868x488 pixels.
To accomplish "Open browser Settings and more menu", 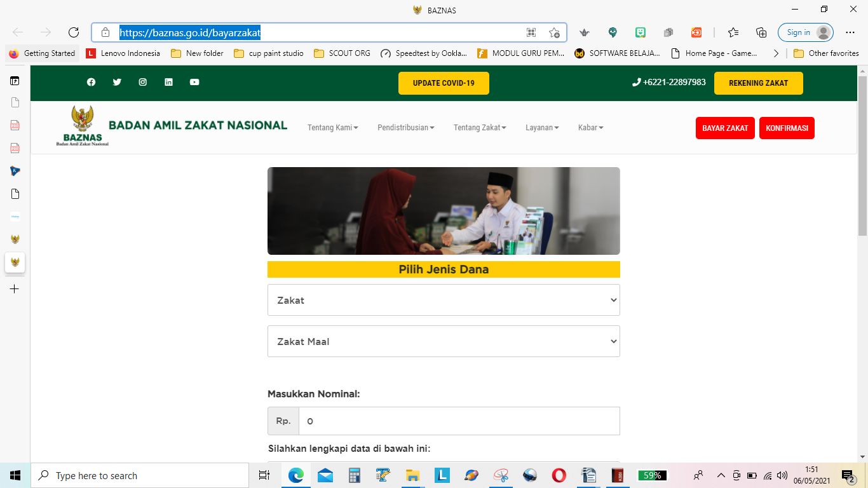I will pyautogui.click(x=850, y=32).
